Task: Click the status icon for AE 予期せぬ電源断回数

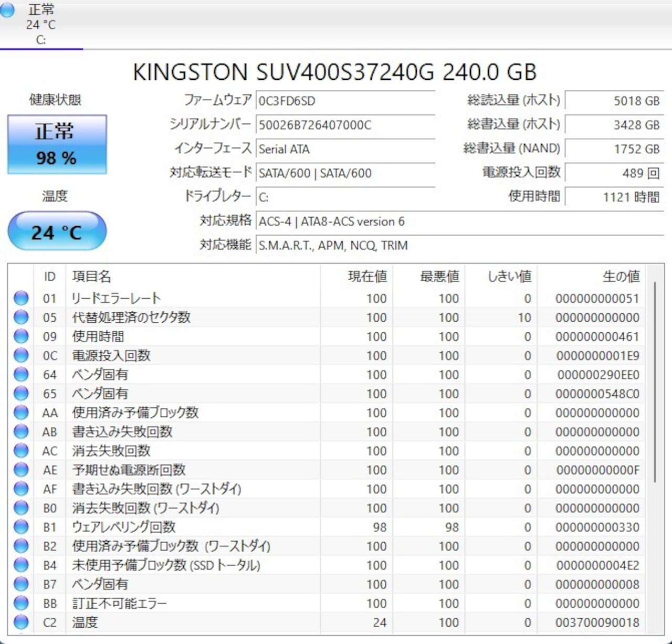Action: pos(21,470)
